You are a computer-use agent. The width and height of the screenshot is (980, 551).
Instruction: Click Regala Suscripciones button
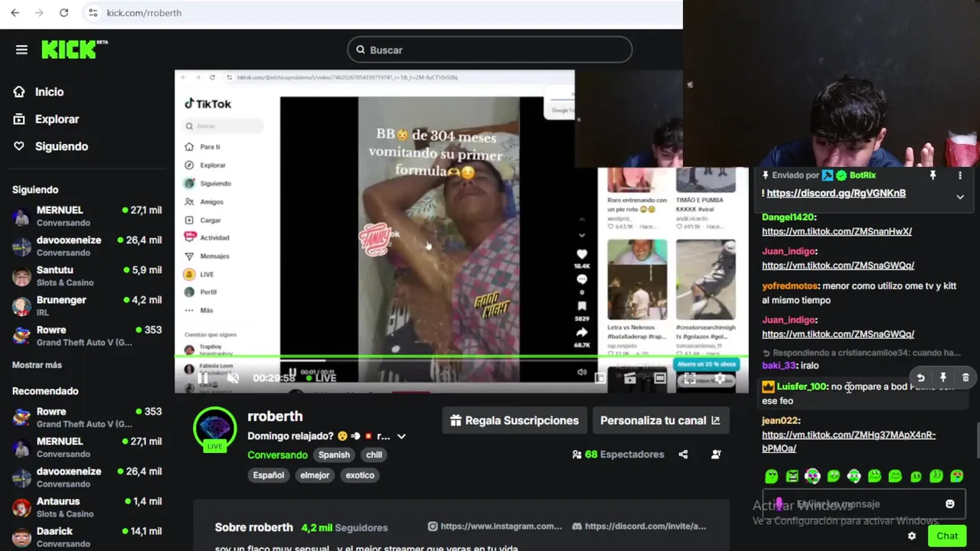[514, 420]
